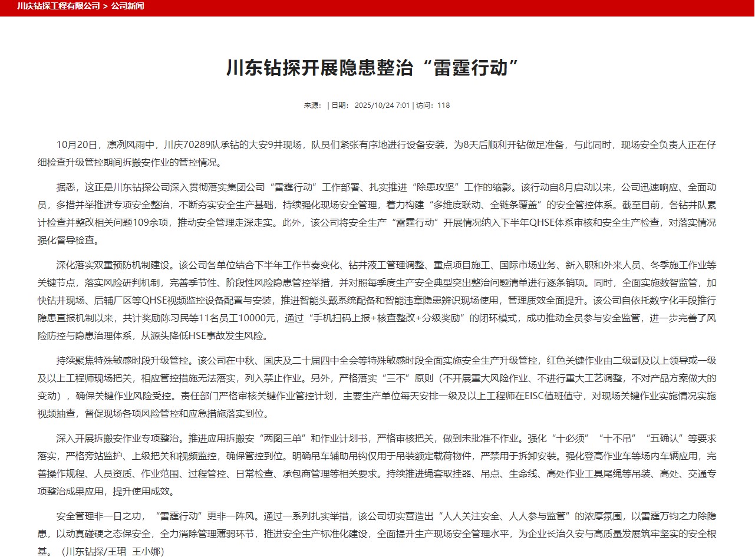Open the 川庆钻探工程有限公司 breadcrumb link

58,6
